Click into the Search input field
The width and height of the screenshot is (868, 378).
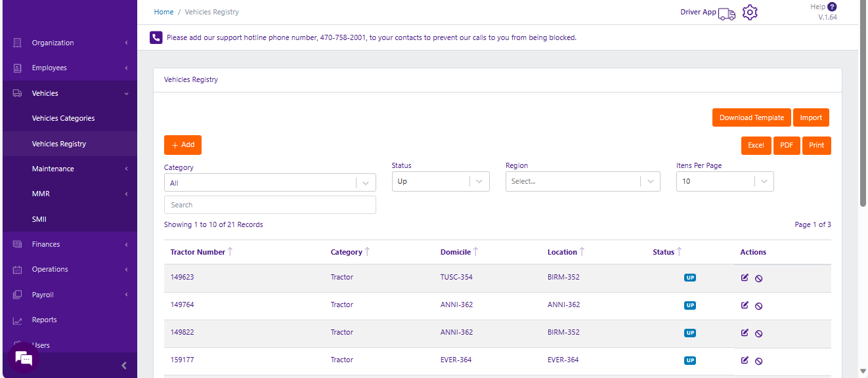[270, 205]
